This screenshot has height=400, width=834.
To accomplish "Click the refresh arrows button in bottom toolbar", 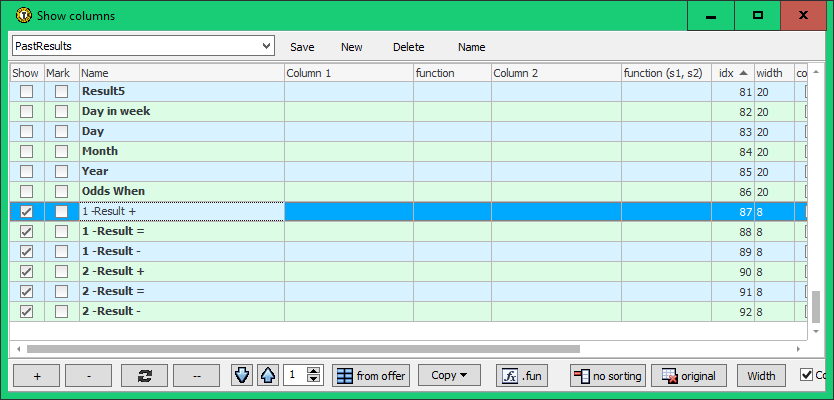I will (x=144, y=376).
